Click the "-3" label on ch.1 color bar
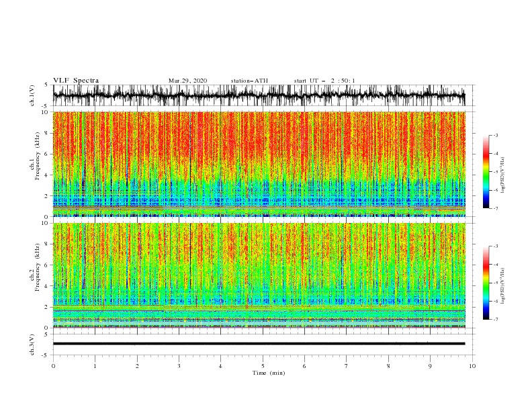Viewport: 532px width, 411px height. coord(496,135)
